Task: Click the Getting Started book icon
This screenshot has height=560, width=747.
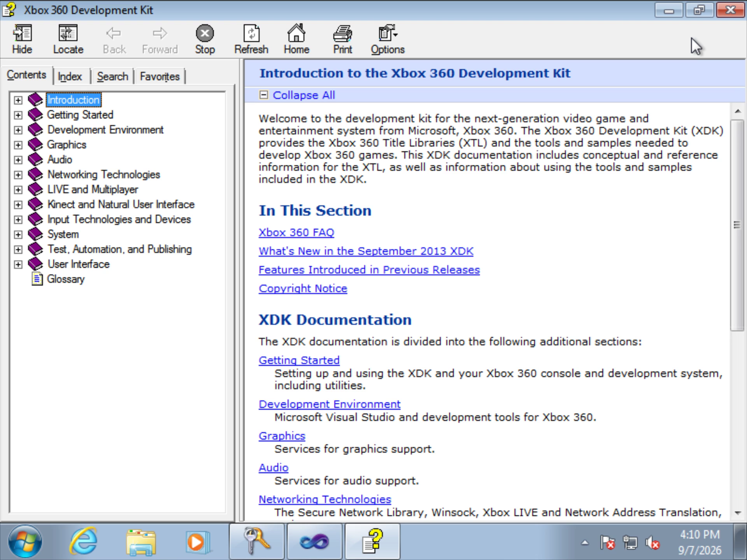Action: coord(35,115)
